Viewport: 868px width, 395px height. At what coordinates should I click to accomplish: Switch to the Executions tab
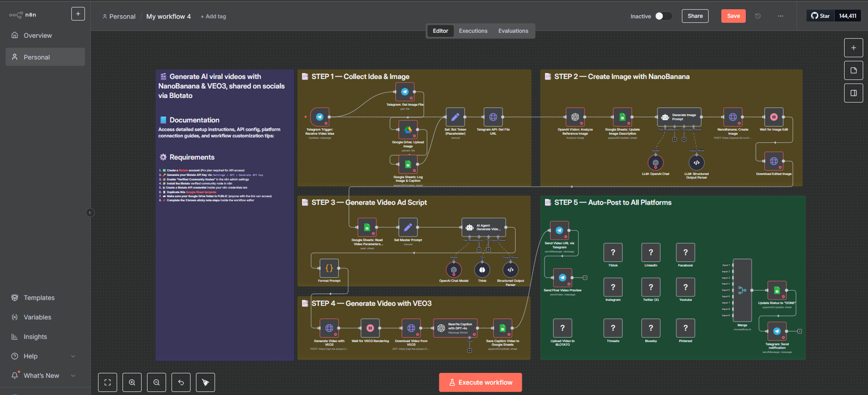(x=473, y=31)
